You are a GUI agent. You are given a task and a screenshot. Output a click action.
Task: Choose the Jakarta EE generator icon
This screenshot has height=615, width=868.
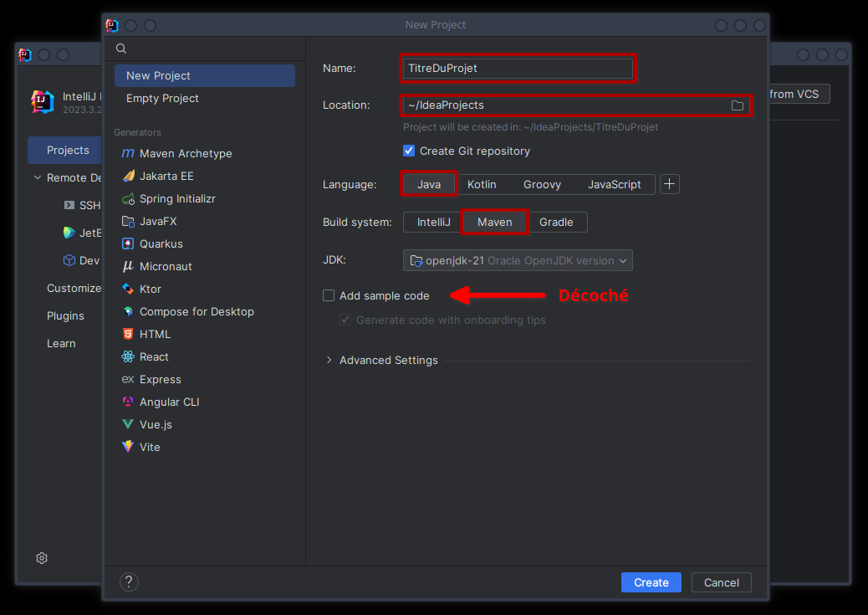click(128, 177)
